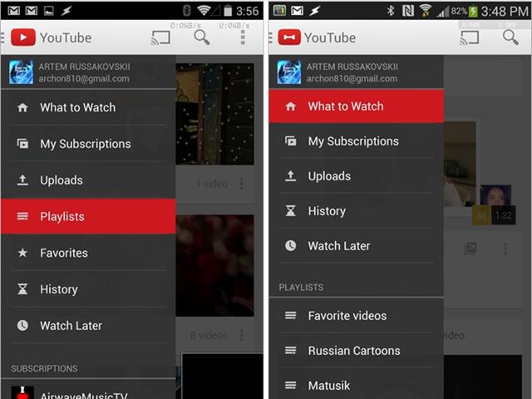
Task: Tap playlist icon beside Playlists
Action: tap(22, 216)
